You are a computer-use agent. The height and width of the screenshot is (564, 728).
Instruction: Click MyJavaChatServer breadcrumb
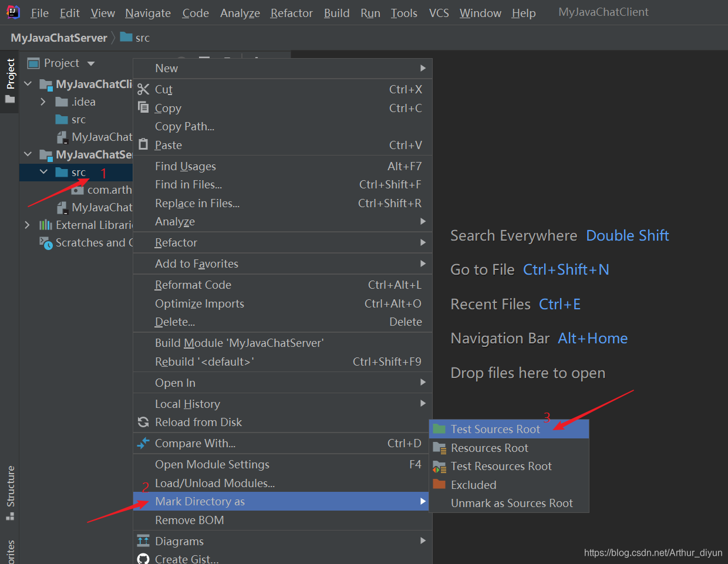pos(59,38)
